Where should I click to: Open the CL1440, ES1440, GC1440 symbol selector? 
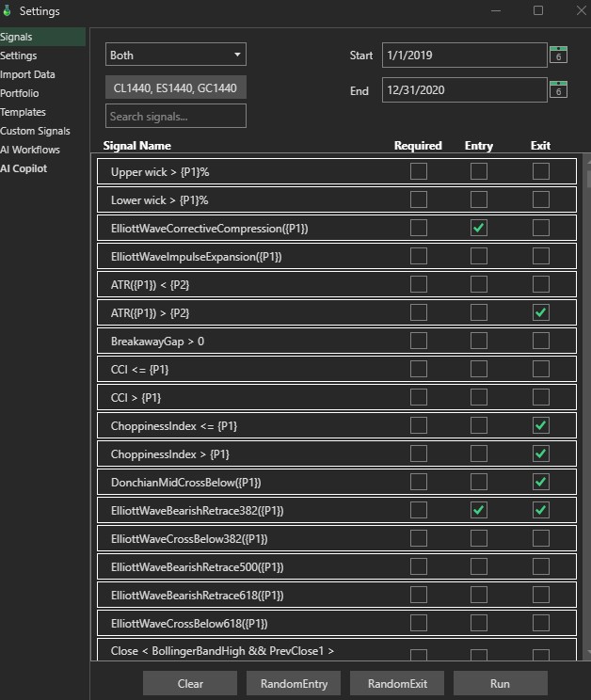point(176,87)
